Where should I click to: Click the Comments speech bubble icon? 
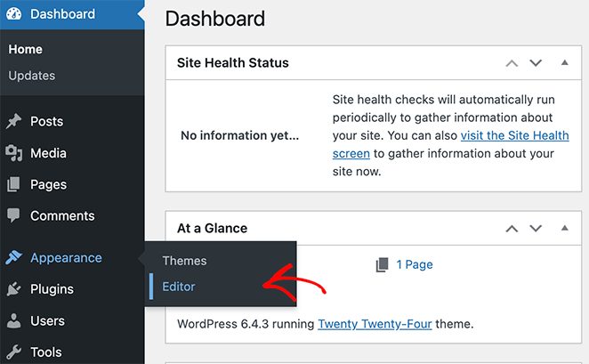point(14,215)
